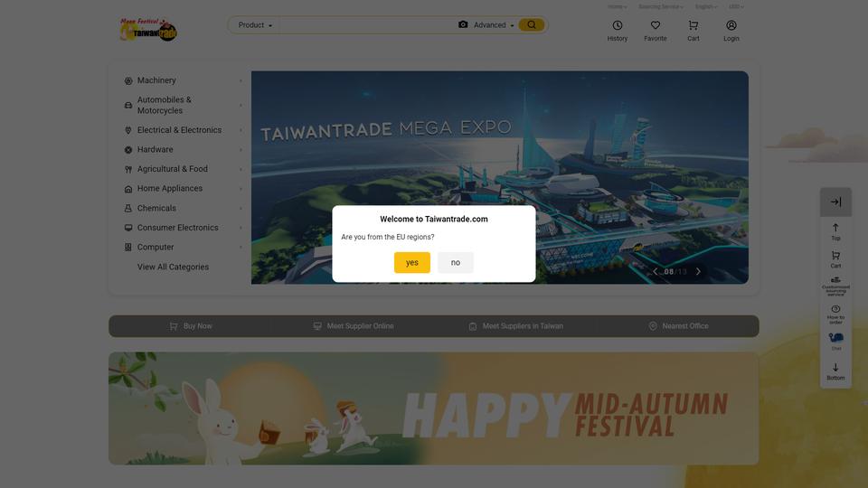868x488 pixels.
Task: Expand the Home Appliances submenu arrow
Action: click(x=241, y=189)
